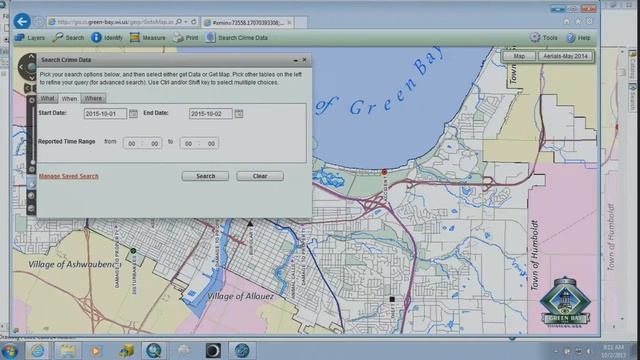This screenshot has height=360, width=640.
Task: Switch to the What tab
Action: pos(47,98)
